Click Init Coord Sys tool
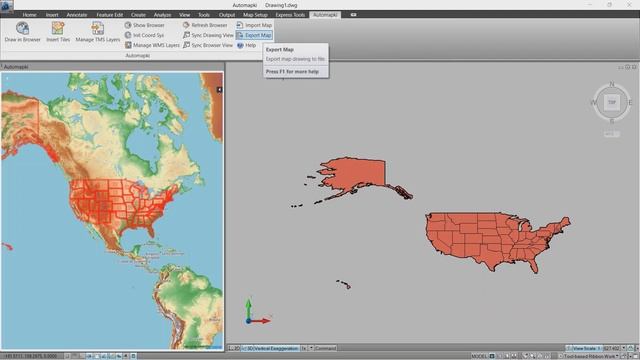 [x=144, y=35]
